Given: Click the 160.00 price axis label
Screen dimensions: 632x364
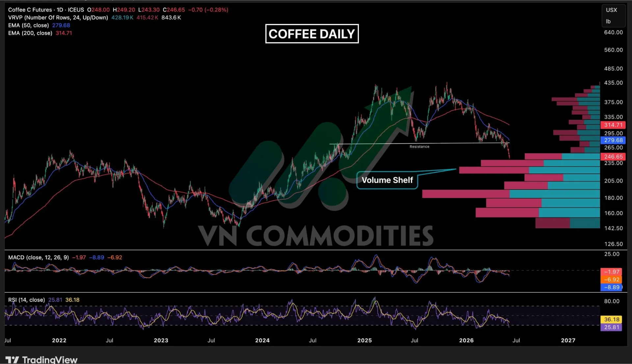Looking at the screenshot, I should 613,213.
